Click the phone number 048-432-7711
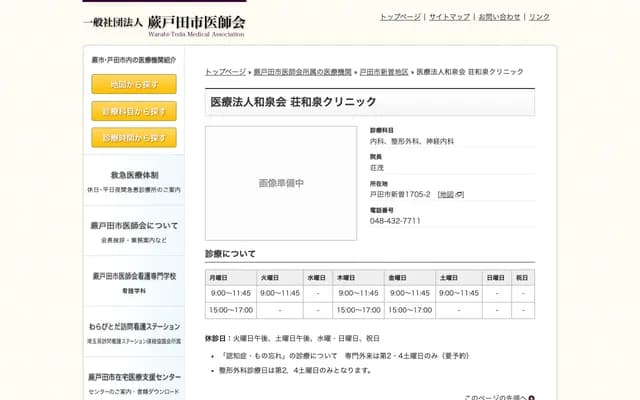Screen dimensions: 640x400 tap(395, 221)
